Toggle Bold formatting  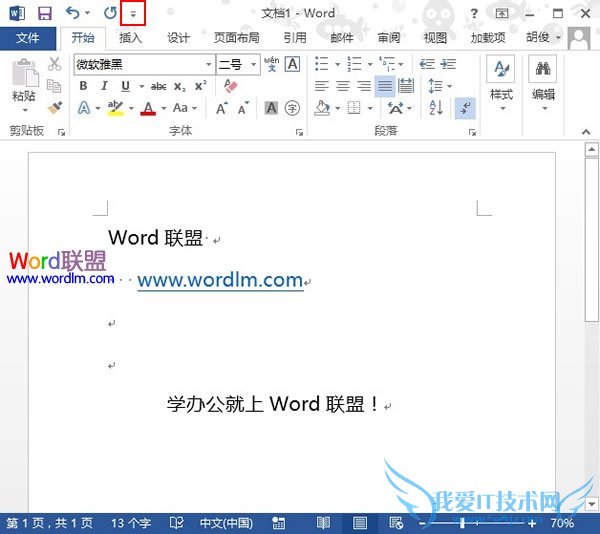click(83, 86)
